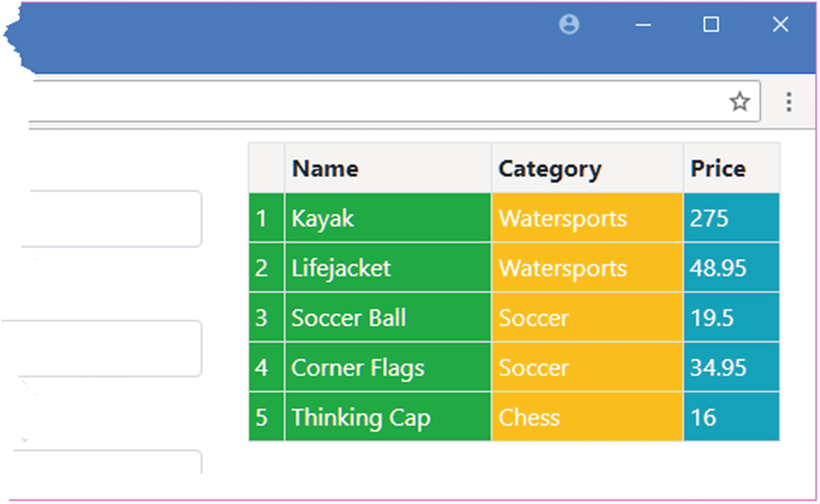Select the Lifejacket name cell
Image resolution: width=820 pixels, height=504 pixels.
tap(341, 268)
